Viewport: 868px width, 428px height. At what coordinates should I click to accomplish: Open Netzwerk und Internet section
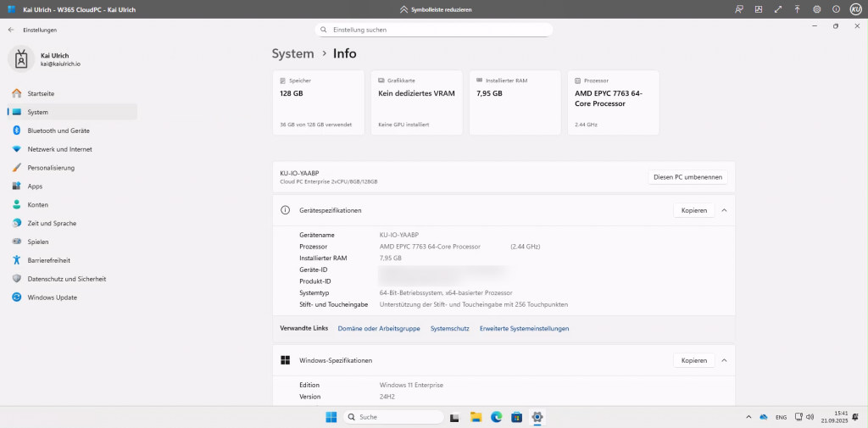59,149
